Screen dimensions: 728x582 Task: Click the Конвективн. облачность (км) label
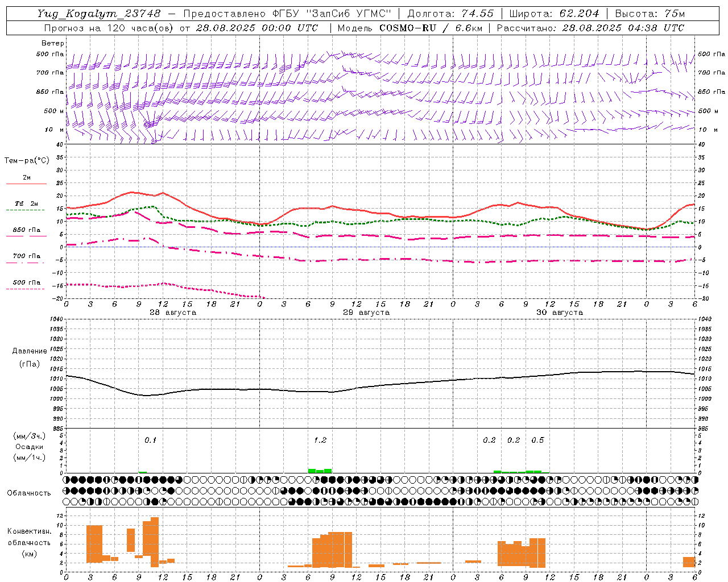tap(30, 542)
